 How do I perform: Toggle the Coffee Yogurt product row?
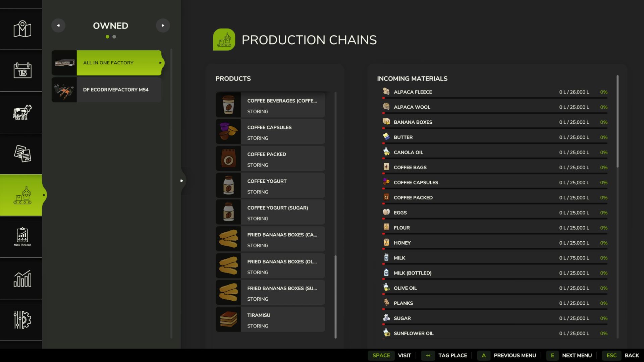270,185
